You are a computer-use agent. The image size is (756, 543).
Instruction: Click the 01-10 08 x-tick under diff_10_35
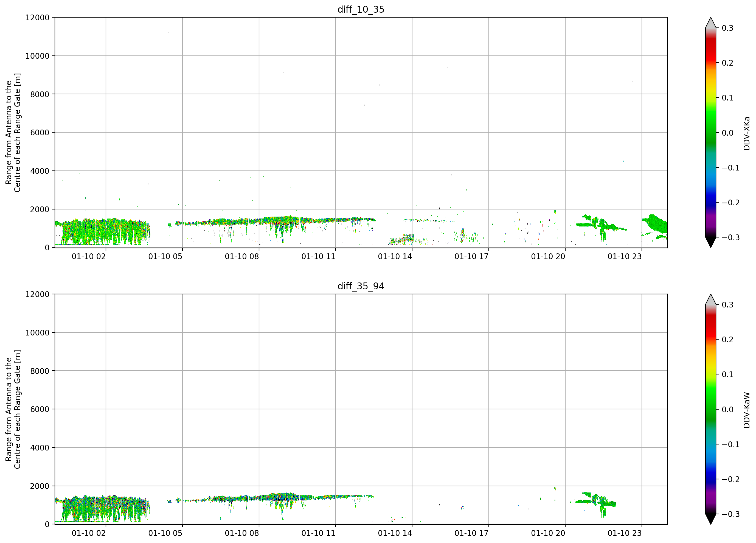tap(242, 256)
